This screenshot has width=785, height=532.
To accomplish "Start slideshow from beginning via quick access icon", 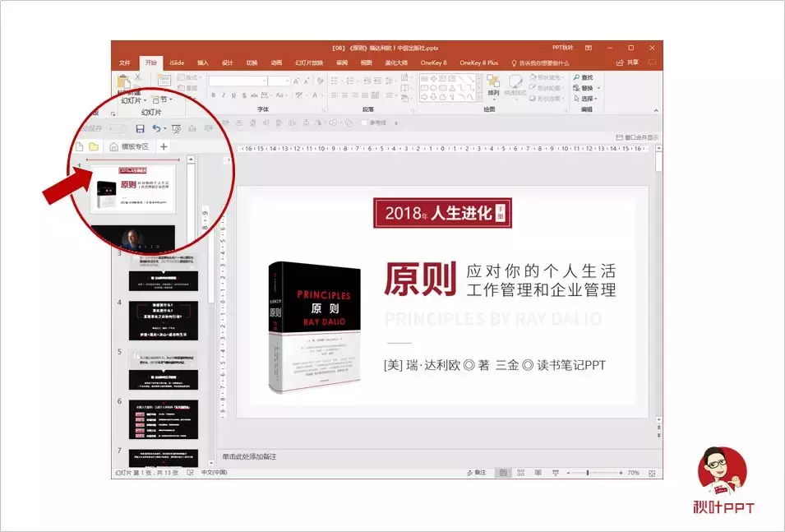I will (x=176, y=129).
